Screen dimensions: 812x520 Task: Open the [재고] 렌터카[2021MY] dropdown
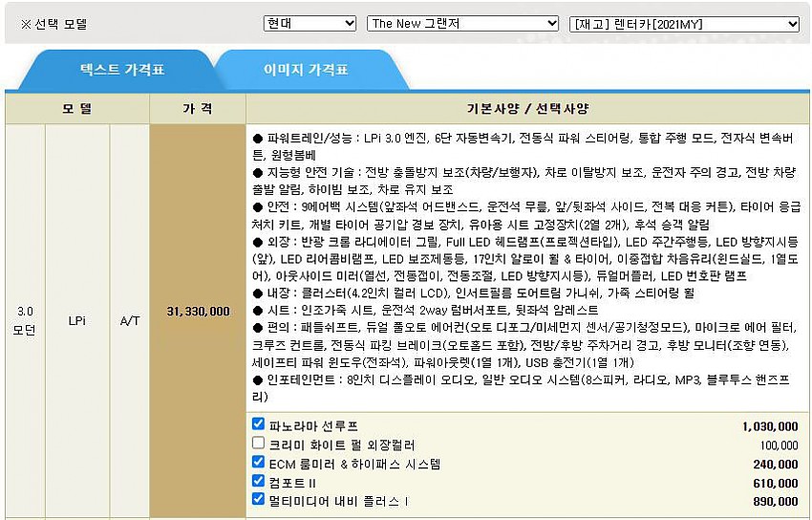click(684, 24)
